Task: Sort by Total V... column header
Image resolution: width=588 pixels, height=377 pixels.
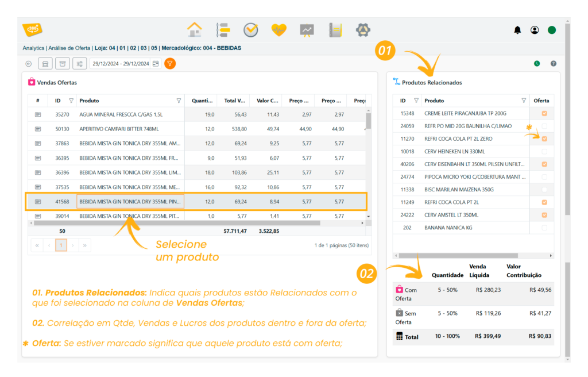Action: (x=234, y=101)
